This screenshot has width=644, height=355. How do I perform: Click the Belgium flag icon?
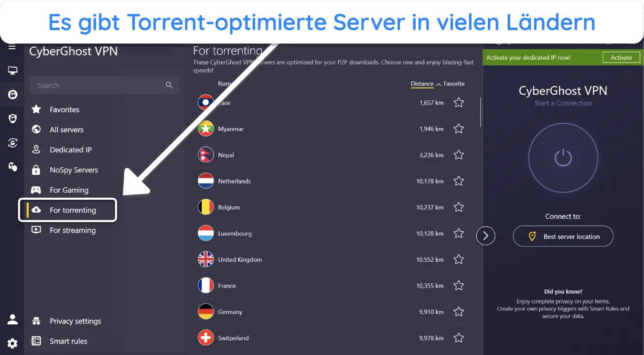pyautogui.click(x=205, y=207)
